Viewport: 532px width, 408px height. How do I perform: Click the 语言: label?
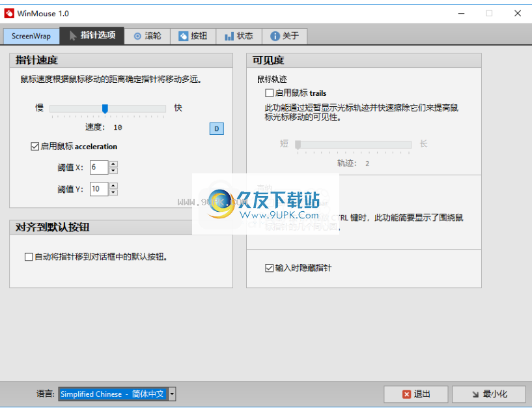[x=46, y=394]
